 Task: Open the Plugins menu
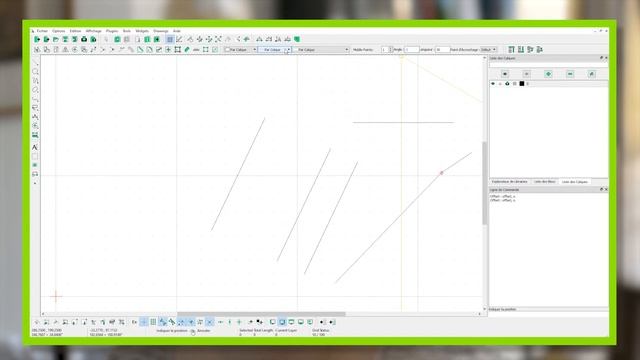click(112, 31)
